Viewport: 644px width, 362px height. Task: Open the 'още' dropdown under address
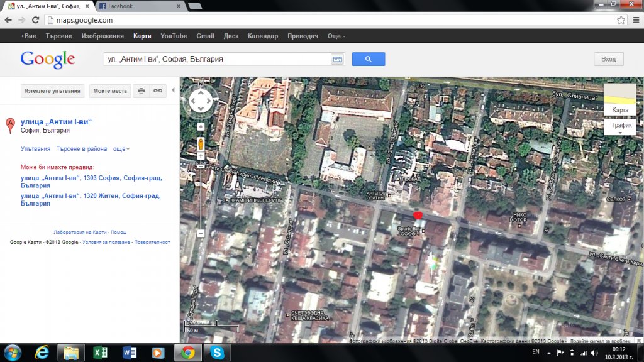pos(121,149)
